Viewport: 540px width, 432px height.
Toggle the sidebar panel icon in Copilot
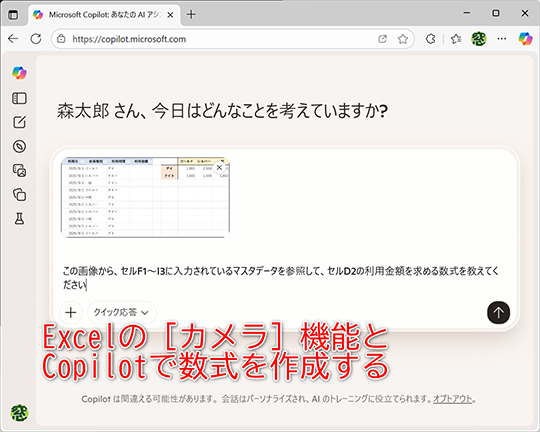click(x=19, y=98)
